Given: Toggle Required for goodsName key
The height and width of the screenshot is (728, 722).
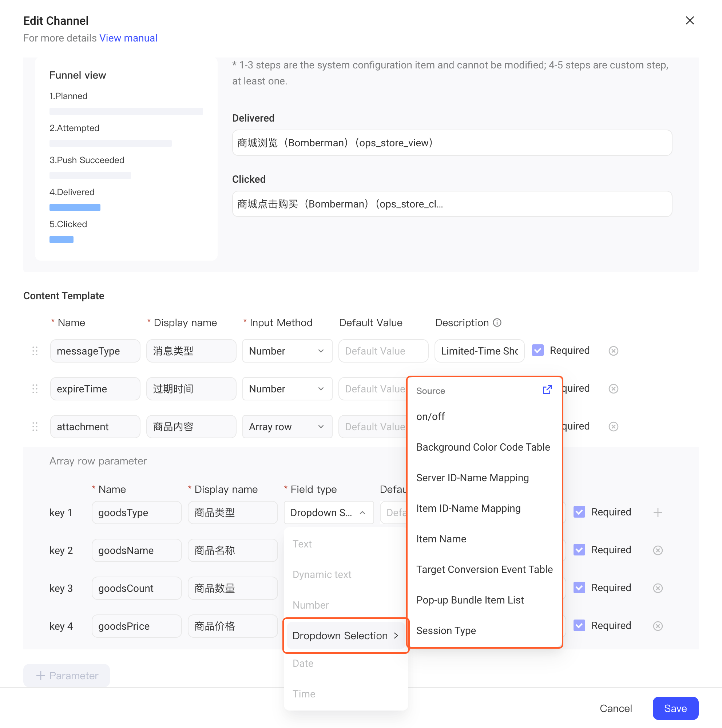Looking at the screenshot, I should click(x=579, y=550).
